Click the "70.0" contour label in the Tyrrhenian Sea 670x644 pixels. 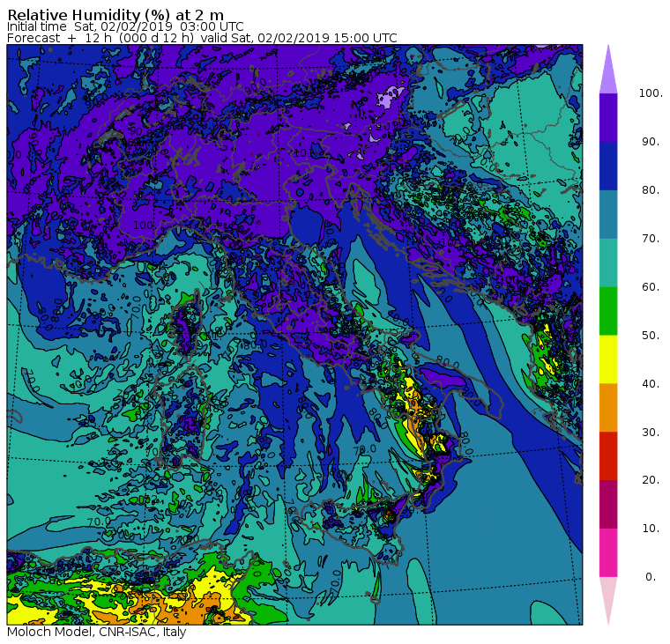(x=364, y=449)
